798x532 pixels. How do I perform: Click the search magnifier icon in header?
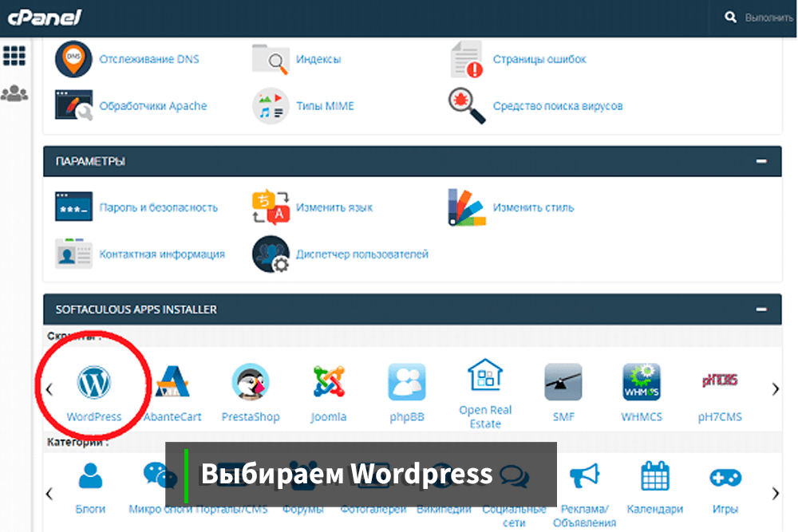730,18
